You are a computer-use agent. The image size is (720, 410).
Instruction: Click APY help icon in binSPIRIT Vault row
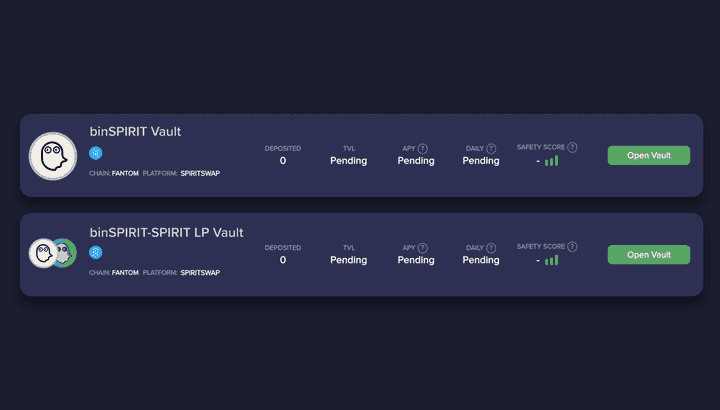tap(423, 148)
